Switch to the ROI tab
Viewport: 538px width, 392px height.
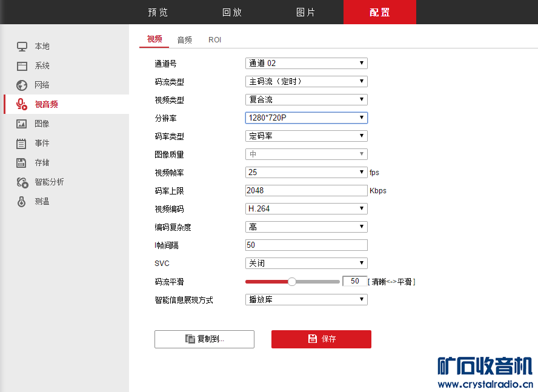[x=215, y=40]
